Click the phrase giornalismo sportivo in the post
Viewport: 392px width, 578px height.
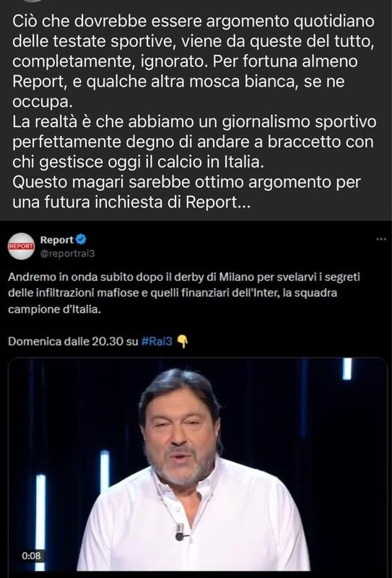point(299,122)
